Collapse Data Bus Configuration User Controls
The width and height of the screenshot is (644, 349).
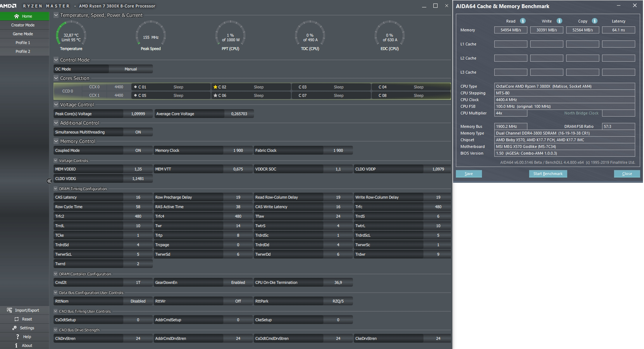56,293
